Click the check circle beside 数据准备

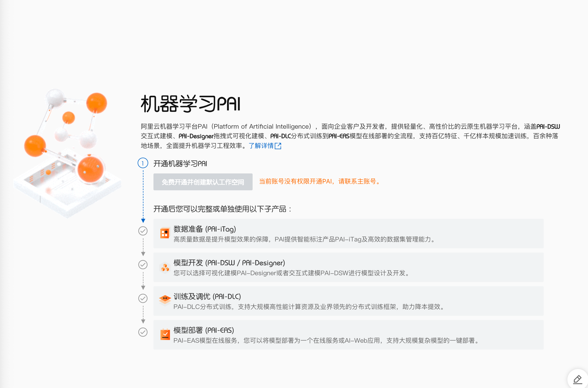click(143, 231)
